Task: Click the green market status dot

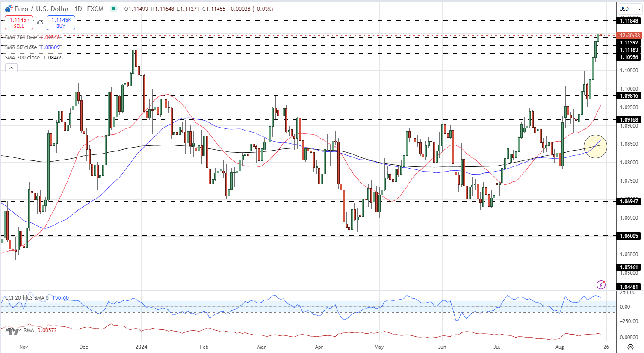Action: coord(113,9)
